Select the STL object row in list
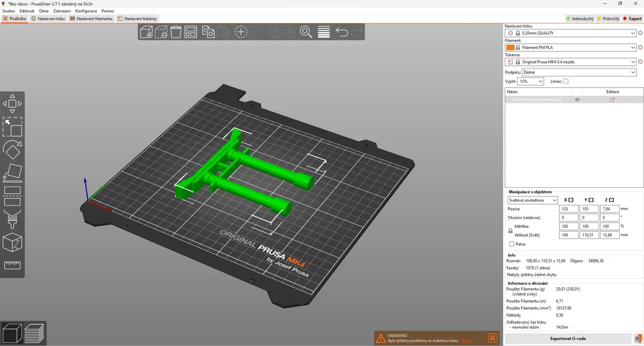The width and height of the screenshot is (644, 346). pos(574,100)
